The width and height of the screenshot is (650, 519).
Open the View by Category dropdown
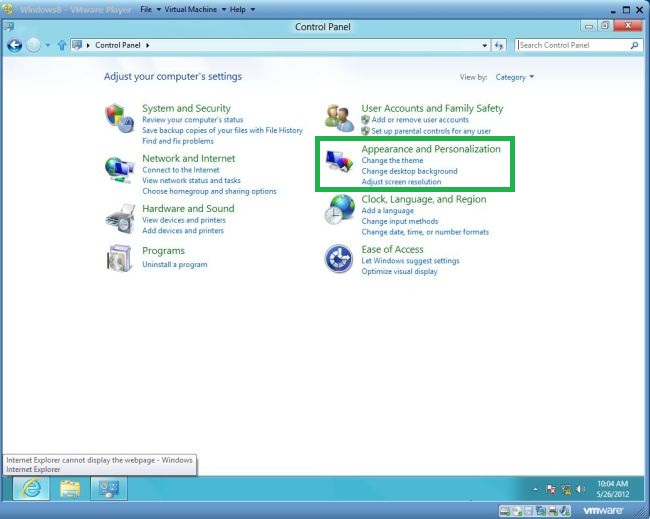[x=515, y=77]
